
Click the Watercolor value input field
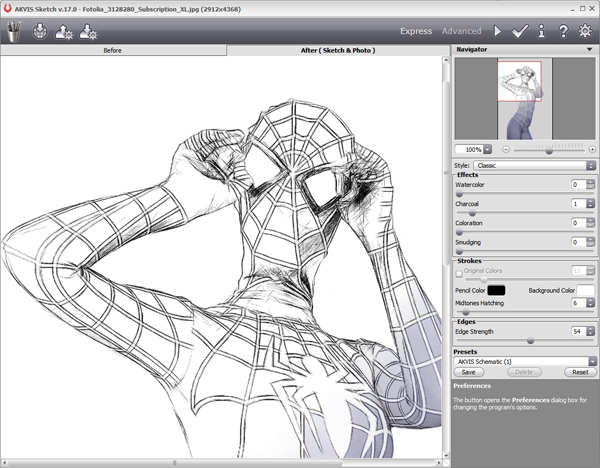click(x=579, y=184)
